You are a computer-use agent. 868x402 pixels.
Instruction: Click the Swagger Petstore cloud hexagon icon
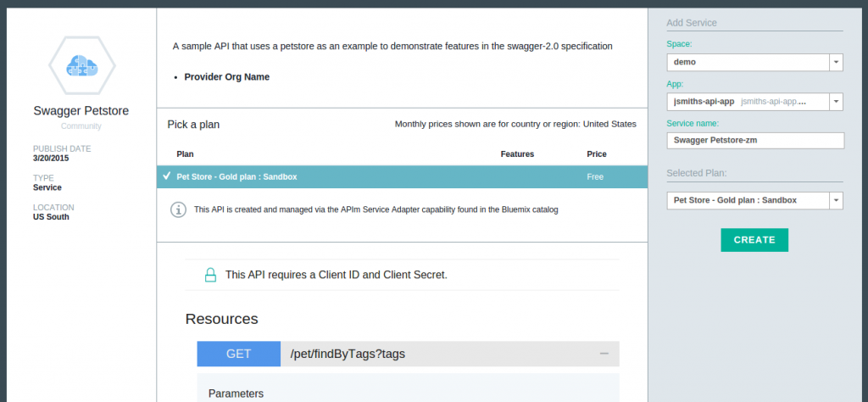82,66
